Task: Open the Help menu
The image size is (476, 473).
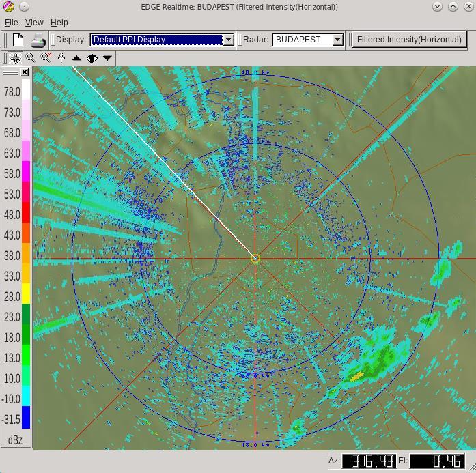Action: click(x=59, y=23)
